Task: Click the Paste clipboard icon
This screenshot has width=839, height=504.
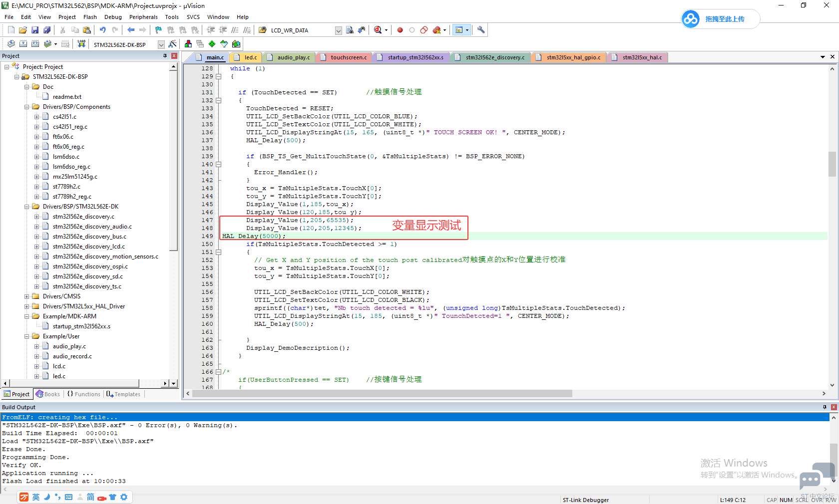Action: tap(86, 30)
